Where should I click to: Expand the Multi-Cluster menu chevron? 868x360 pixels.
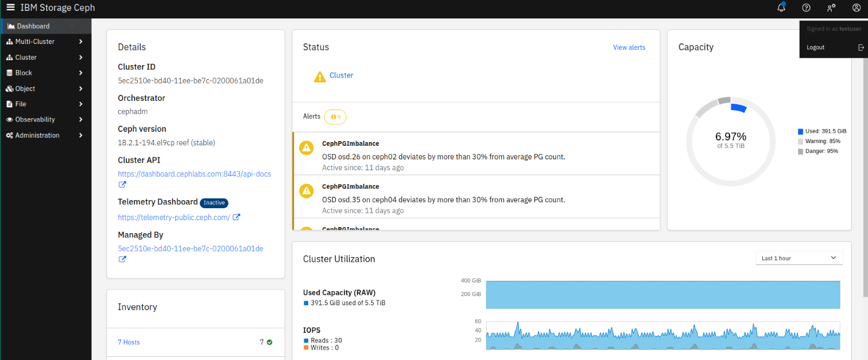click(81, 42)
